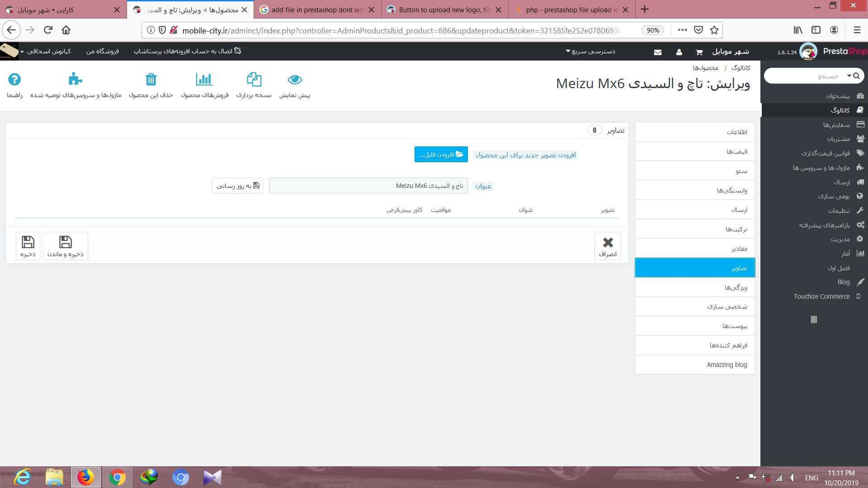Open Modules and Services in sidebar menu
The image size is (868, 488).
(x=814, y=168)
